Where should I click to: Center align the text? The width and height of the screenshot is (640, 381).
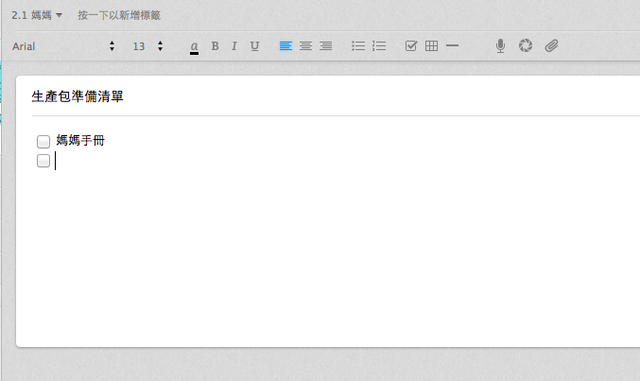click(306, 46)
